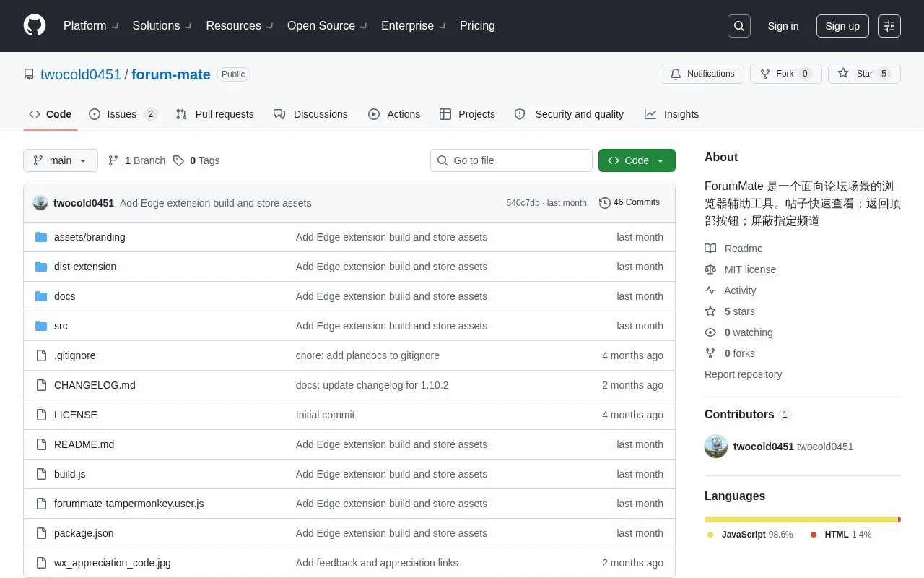
Task: Open the forum-mate repository name link
Action: pyautogui.click(x=171, y=74)
